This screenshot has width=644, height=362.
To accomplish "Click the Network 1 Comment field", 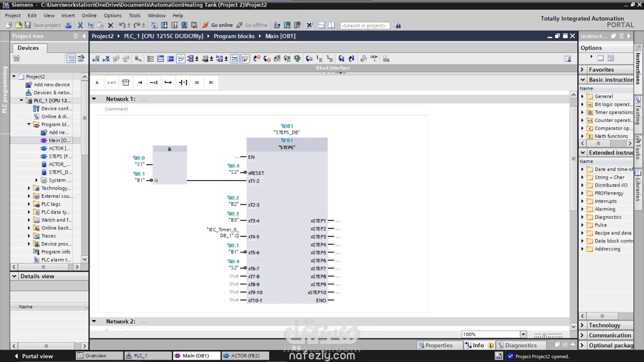I will pos(266,109).
